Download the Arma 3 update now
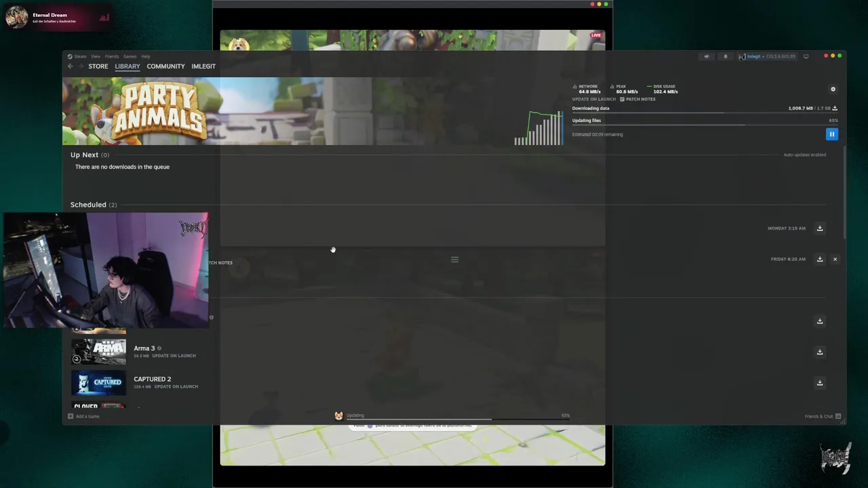 coord(820,352)
